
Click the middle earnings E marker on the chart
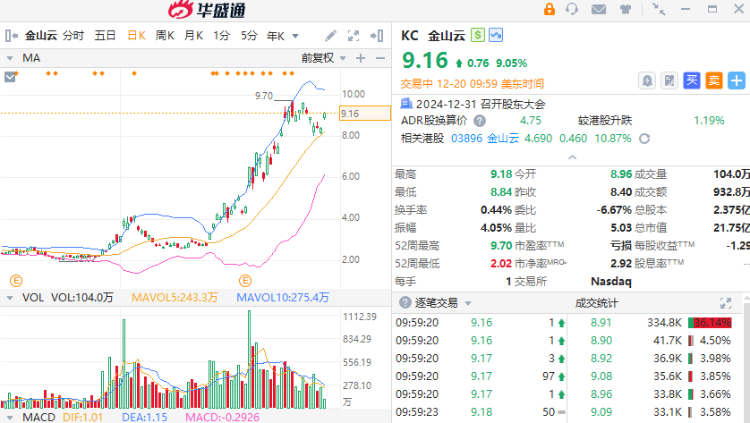[245, 280]
